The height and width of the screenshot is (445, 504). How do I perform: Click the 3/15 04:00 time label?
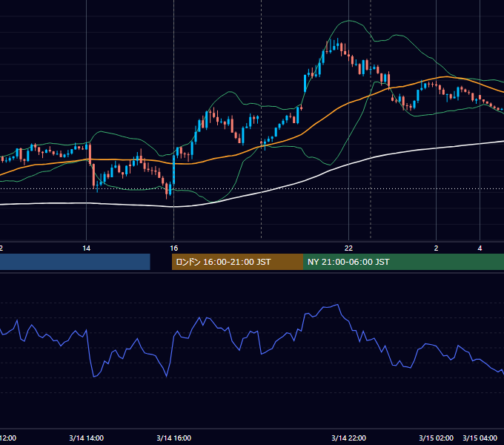coord(480,438)
